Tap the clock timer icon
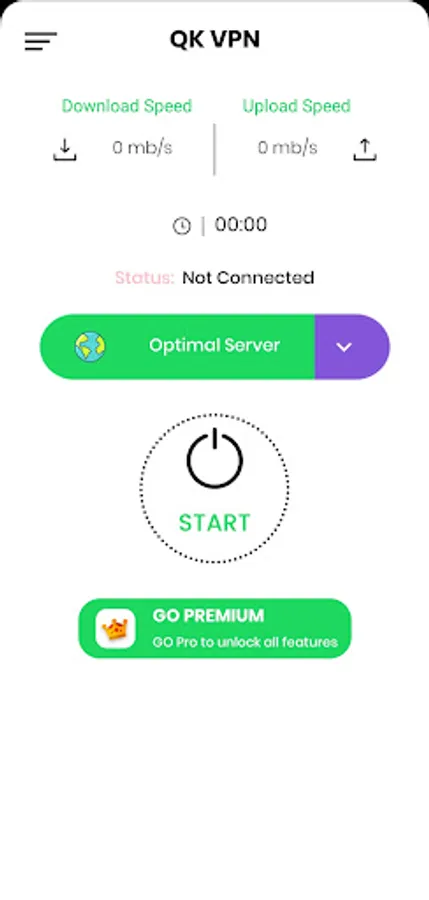 pos(181,226)
